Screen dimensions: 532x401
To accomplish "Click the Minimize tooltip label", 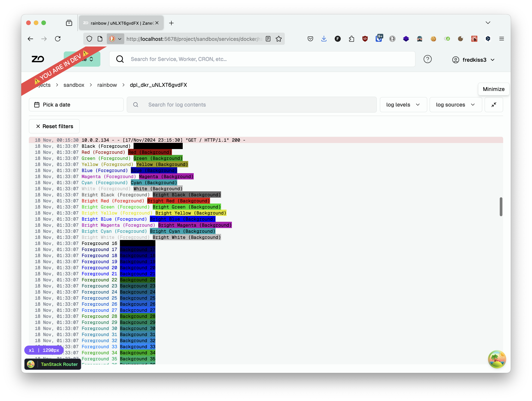I will click(x=494, y=89).
